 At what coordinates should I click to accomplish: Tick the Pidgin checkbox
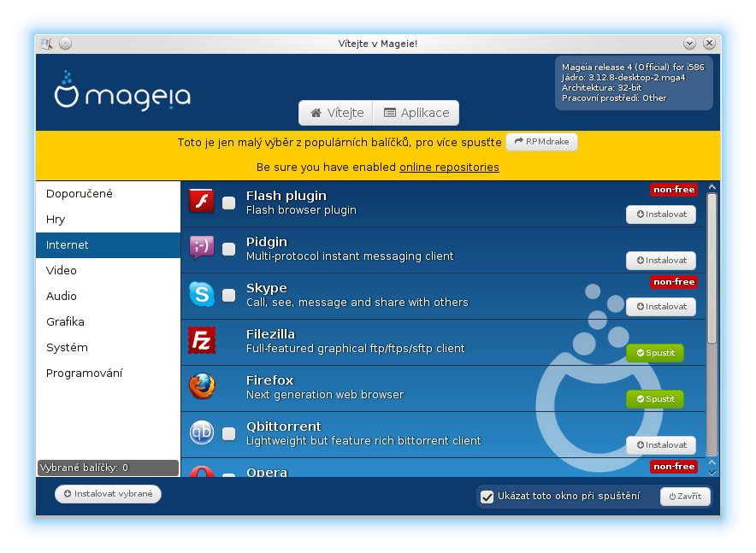click(x=228, y=249)
